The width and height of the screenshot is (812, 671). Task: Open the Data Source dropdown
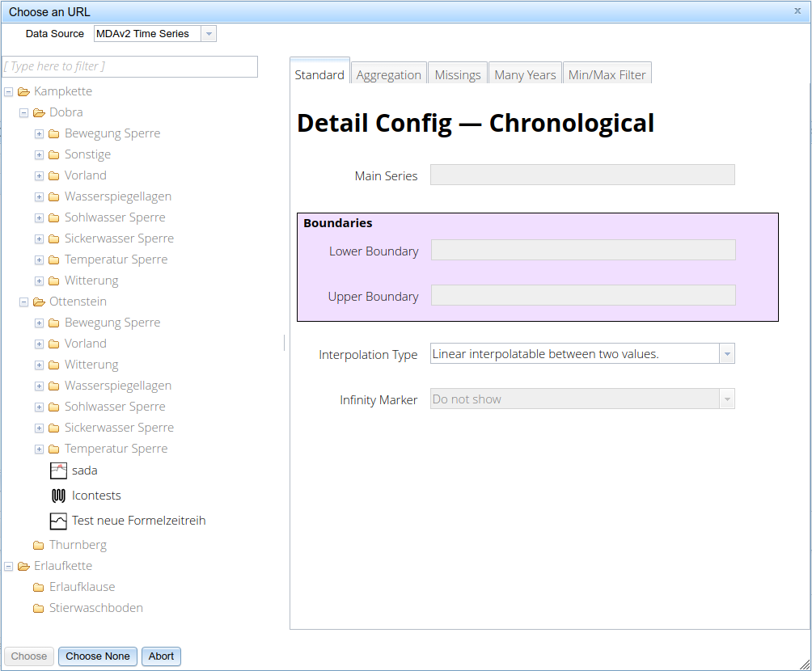pyautogui.click(x=209, y=34)
